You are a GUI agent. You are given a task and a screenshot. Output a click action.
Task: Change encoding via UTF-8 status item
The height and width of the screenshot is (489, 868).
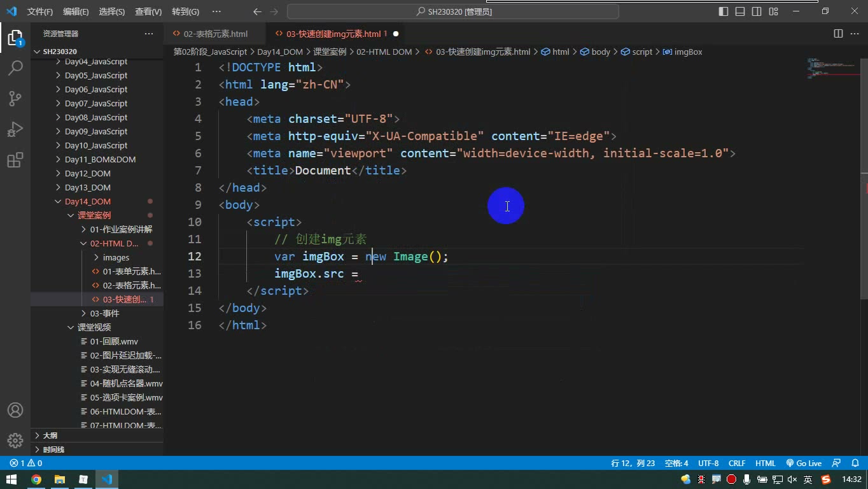(x=708, y=464)
